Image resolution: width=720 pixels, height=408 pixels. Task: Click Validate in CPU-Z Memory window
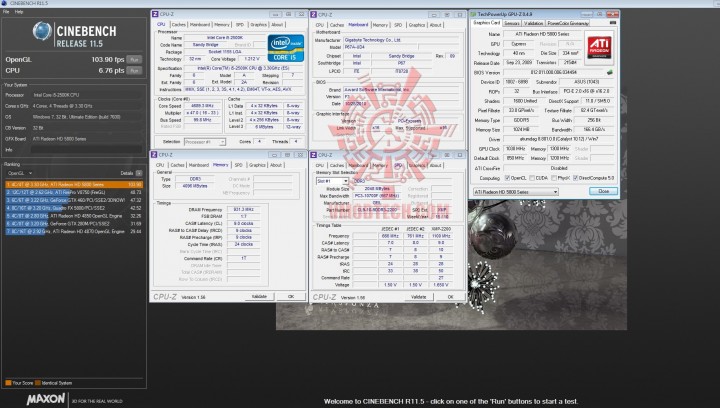click(x=259, y=296)
